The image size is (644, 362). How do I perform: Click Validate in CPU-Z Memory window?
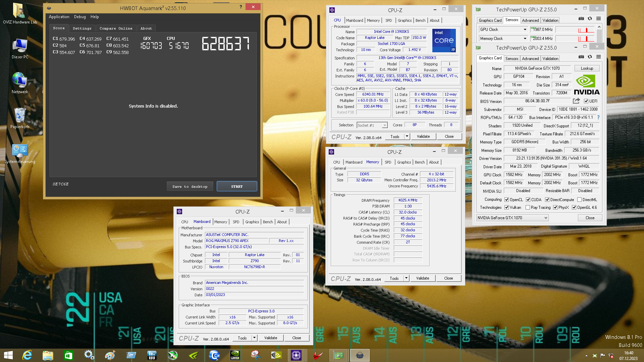[x=423, y=278]
